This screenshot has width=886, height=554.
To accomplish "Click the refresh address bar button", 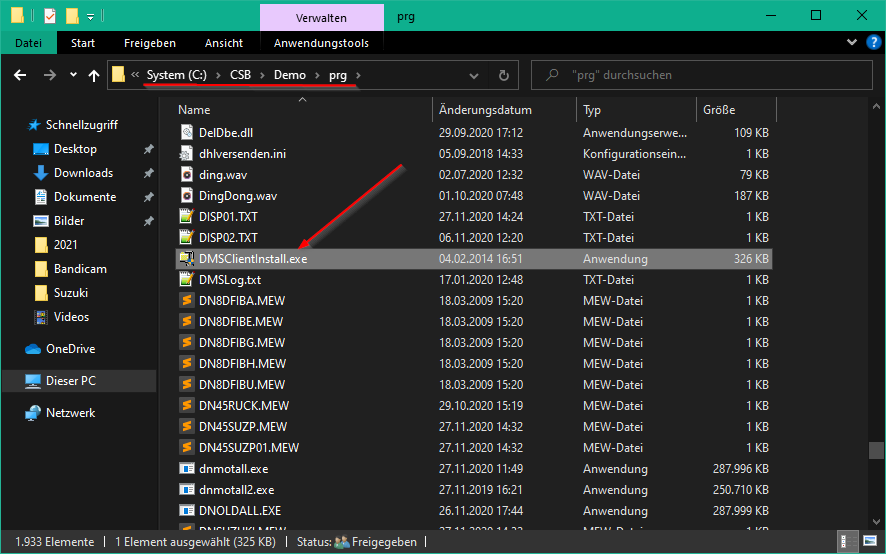I will pos(503,75).
